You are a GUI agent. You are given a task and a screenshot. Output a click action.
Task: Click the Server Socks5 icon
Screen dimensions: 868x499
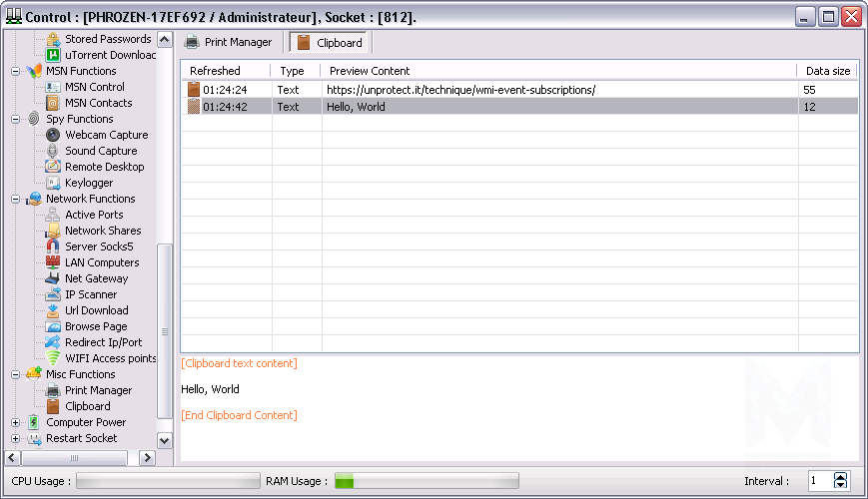click(53, 247)
